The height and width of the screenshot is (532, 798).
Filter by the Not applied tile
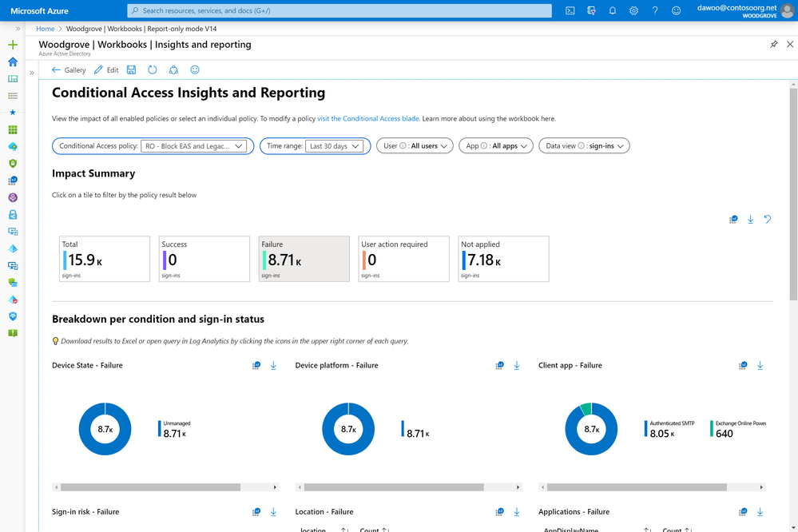[503, 259]
